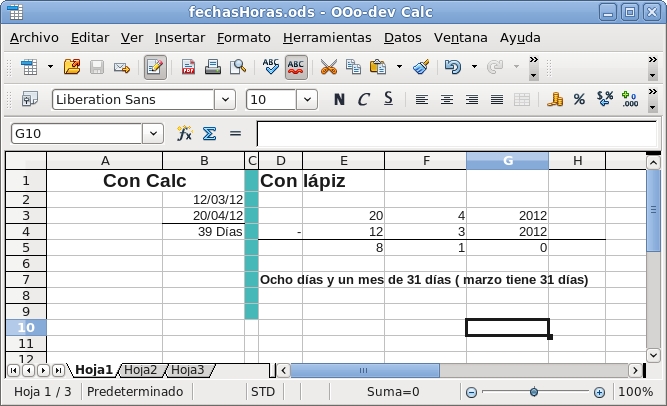
Task: Click the zoom slider handle
Action: click(x=534, y=392)
